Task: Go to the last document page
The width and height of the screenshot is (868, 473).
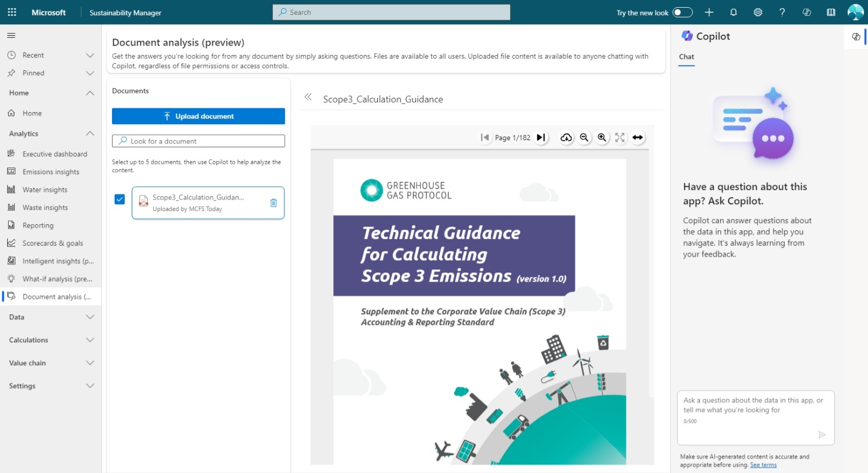Action: click(x=541, y=137)
